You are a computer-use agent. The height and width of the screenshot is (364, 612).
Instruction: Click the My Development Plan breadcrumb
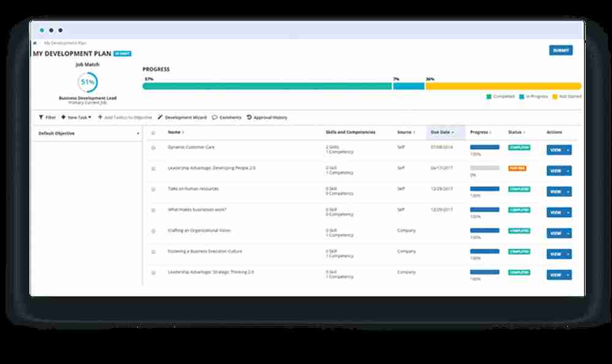click(65, 43)
